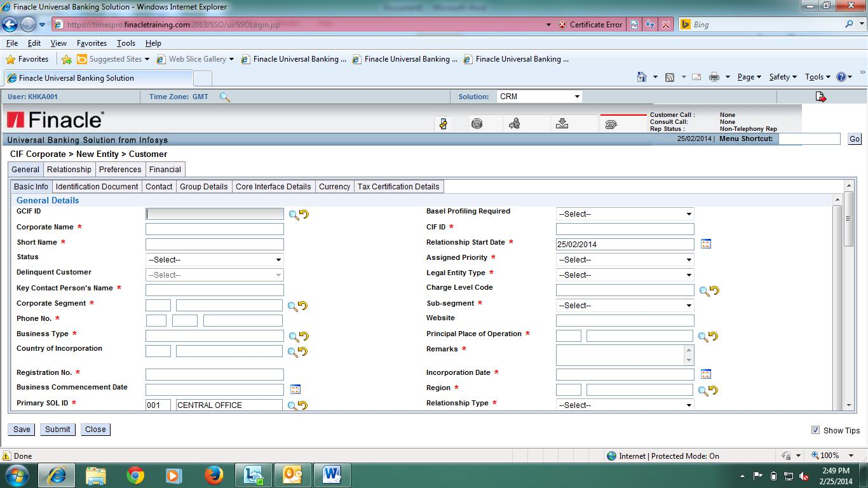Viewport: 868px width, 488px height.
Task: Open the calendar picker for Incorporation Date
Action: 705,374
